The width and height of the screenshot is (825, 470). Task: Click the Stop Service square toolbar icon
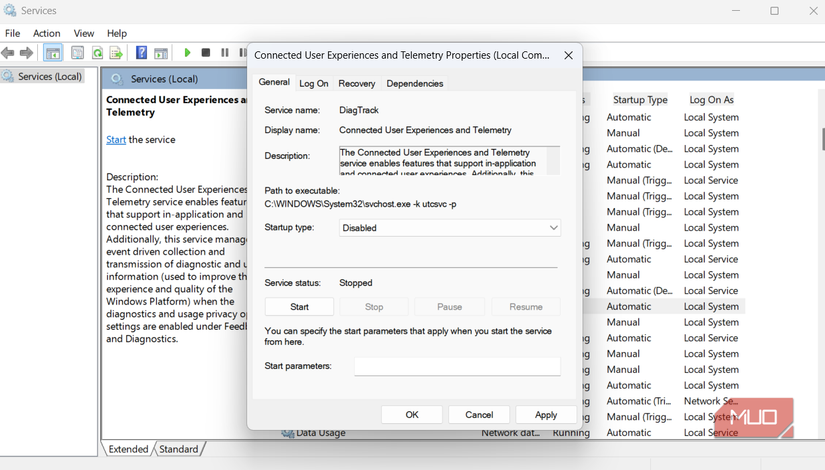(x=206, y=53)
